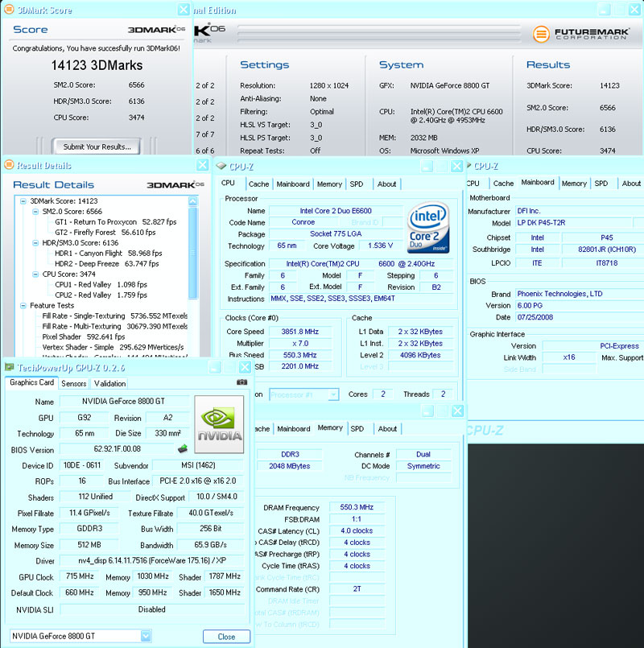Open the Memory tab in front CPU-Z window

329,184
